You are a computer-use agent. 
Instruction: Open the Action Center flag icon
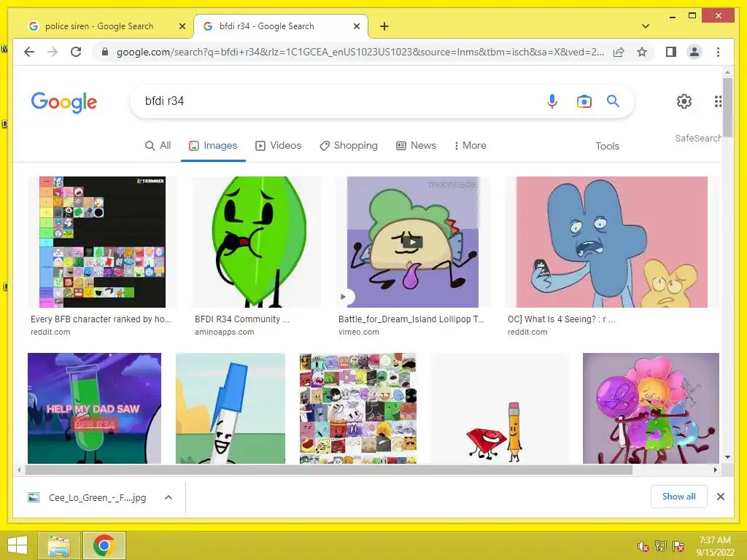pyautogui.click(x=678, y=546)
